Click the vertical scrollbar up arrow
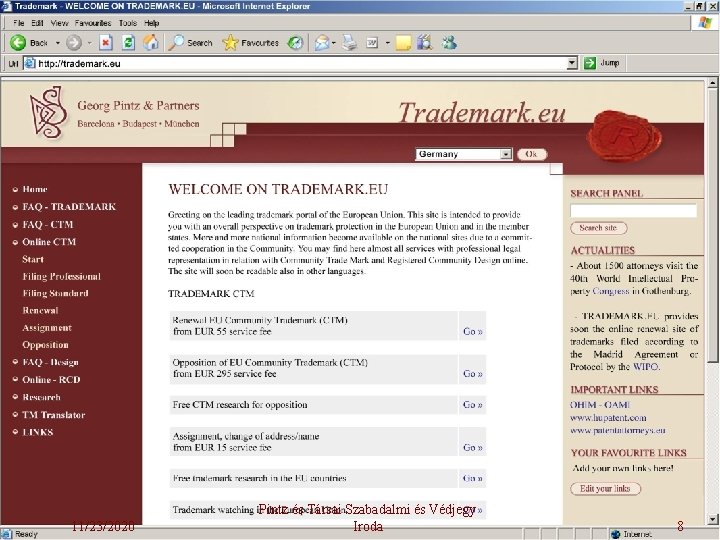The height and width of the screenshot is (540, 720). tap(712, 83)
